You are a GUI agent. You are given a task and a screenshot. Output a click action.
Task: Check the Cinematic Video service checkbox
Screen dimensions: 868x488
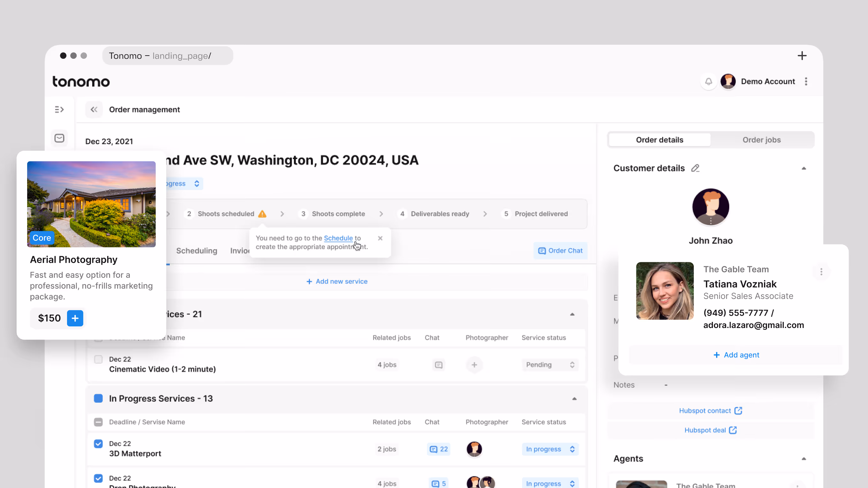tap(98, 359)
